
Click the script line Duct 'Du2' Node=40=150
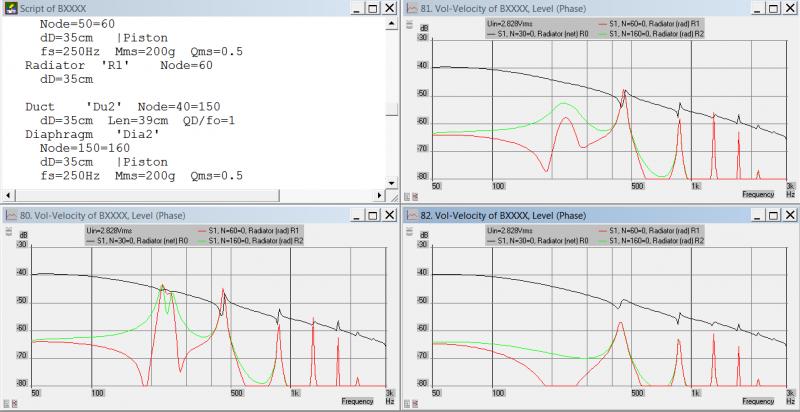coord(123,107)
